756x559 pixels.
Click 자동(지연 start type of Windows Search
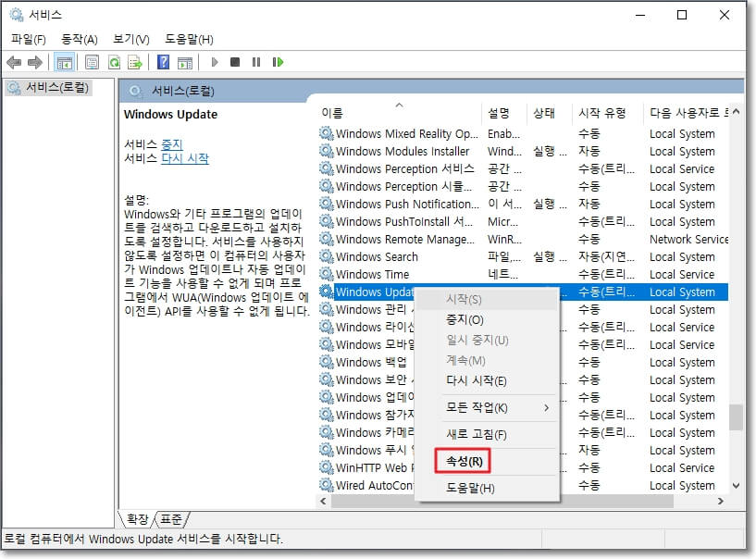pyautogui.click(x=606, y=256)
